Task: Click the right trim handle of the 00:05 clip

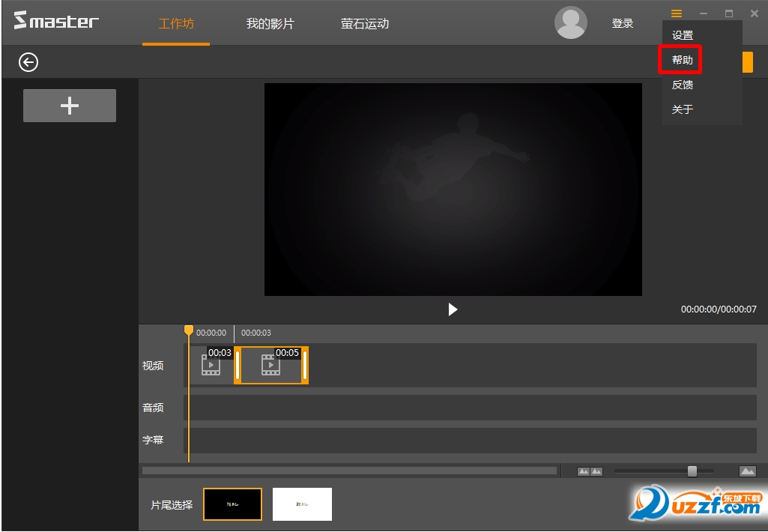Action: click(x=305, y=365)
